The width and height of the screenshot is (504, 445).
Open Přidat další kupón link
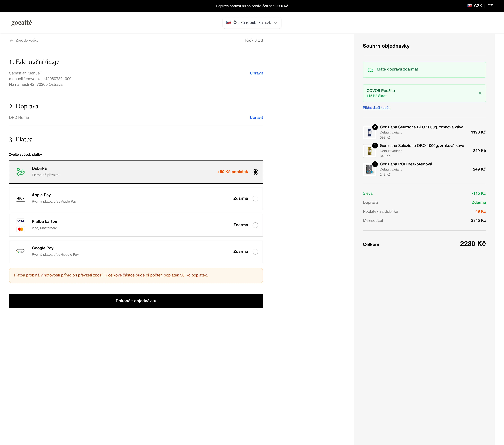click(376, 108)
